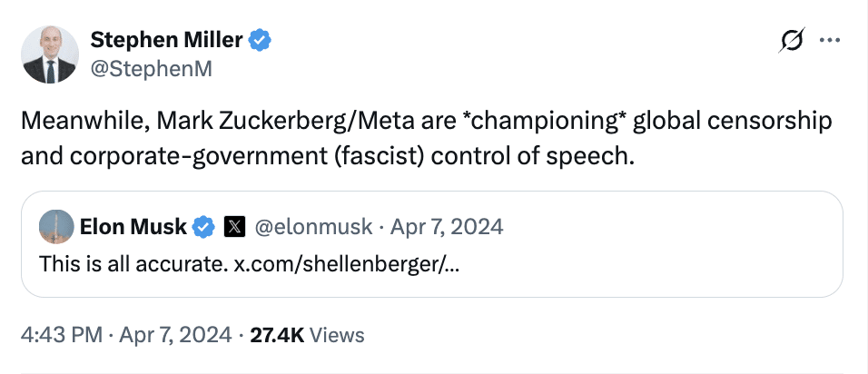The image size is (868, 374).
Task: Click Elon Musk's small avatar in quoted post
Action: [54, 227]
